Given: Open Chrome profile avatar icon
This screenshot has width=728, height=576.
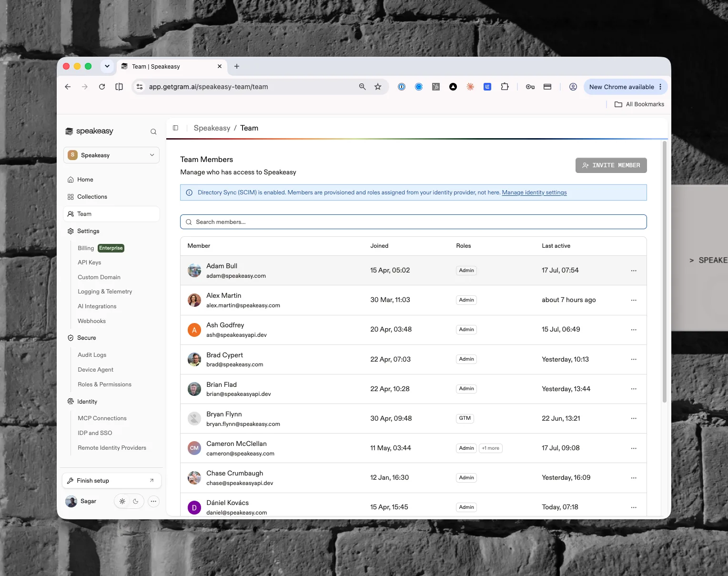Looking at the screenshot, I should (x=573, y=87).
